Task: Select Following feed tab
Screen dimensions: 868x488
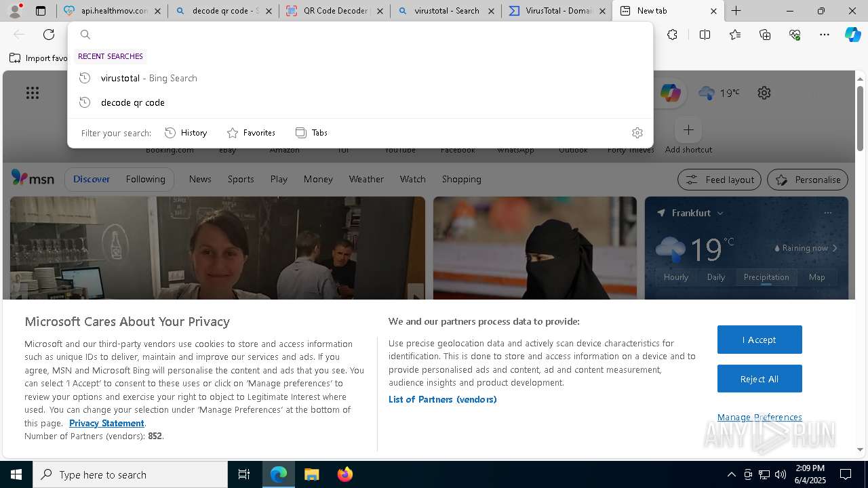Action: click(145, 179)
